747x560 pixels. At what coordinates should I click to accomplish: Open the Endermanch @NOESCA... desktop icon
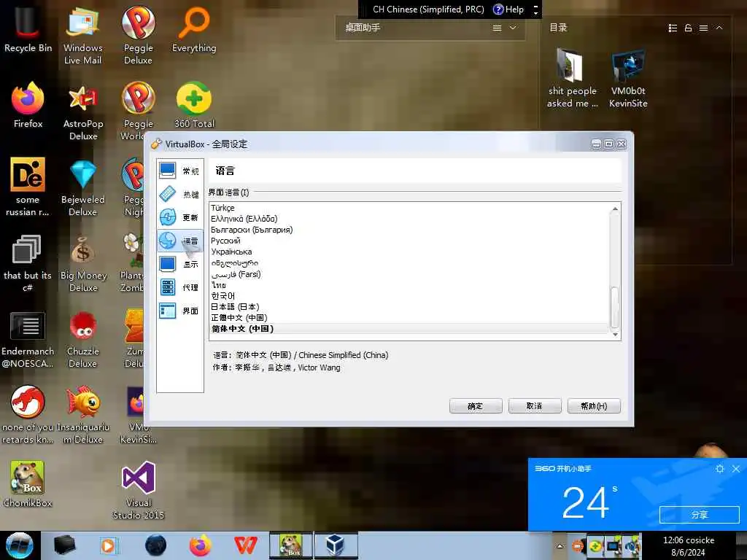point(28,339)
